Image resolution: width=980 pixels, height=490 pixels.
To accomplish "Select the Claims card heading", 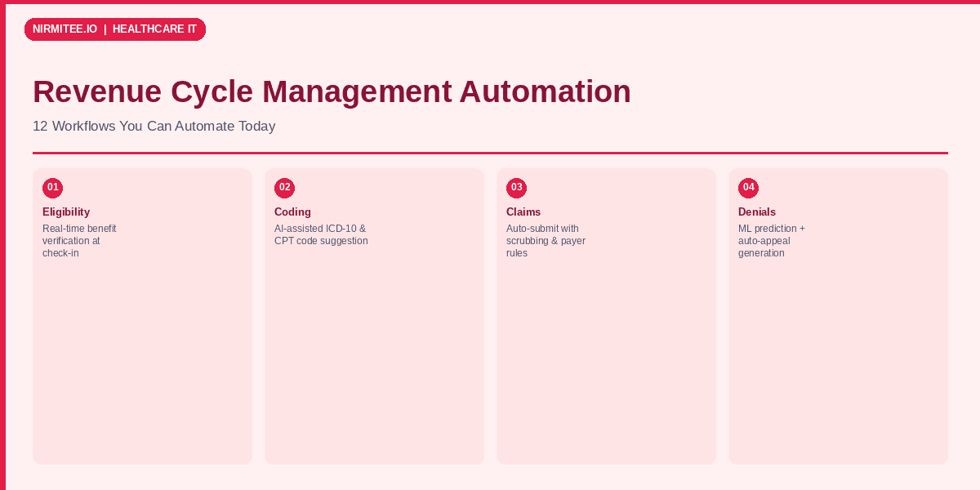I will pos(523,212).
